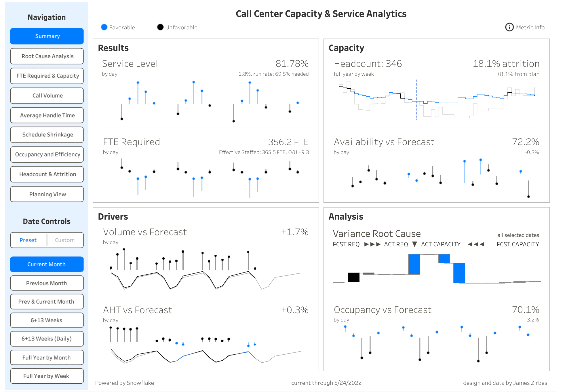Switch to the Planning View page

click(x=47, y=194)
